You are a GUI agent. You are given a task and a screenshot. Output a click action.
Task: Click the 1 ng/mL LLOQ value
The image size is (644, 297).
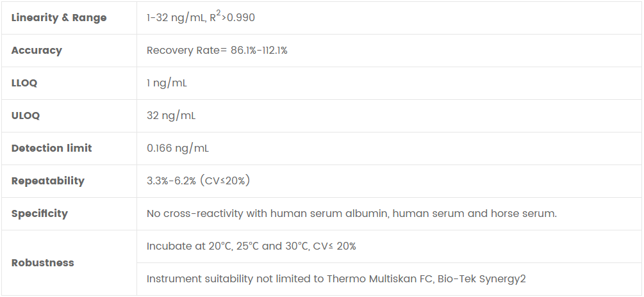click(167, 83)
